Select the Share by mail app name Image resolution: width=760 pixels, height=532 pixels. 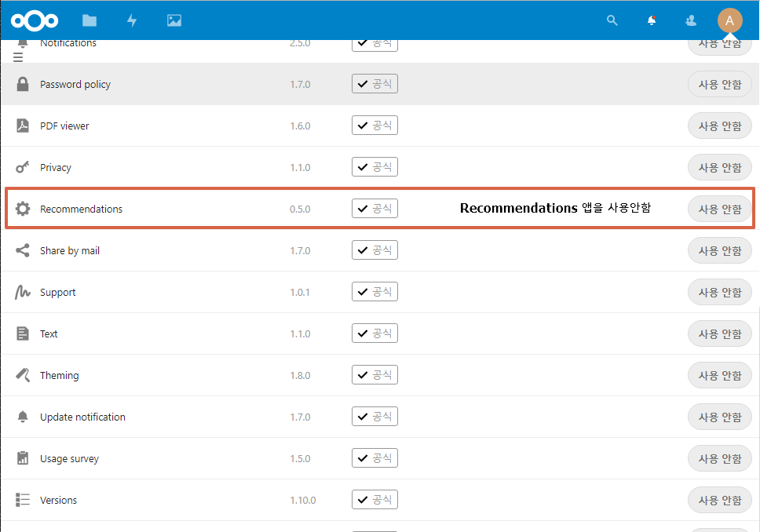tap(70, 250)
